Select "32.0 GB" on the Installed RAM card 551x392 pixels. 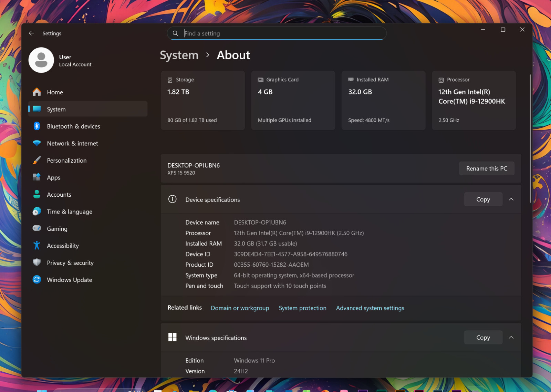[360, 92]
